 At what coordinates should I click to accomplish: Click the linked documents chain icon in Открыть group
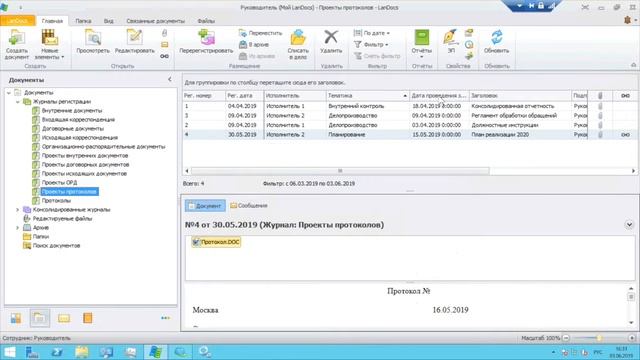click(x=164, y=56)
